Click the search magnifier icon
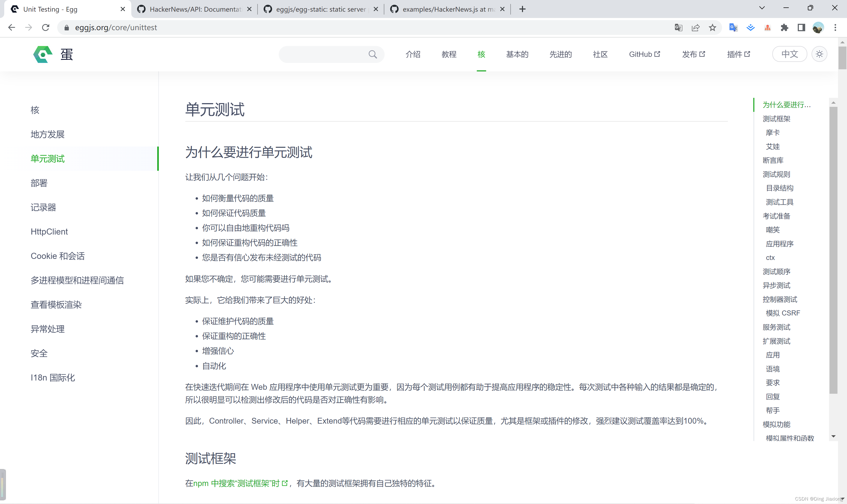Image resolution: width=847 pixels, height=504 pixels. [372, 54]
